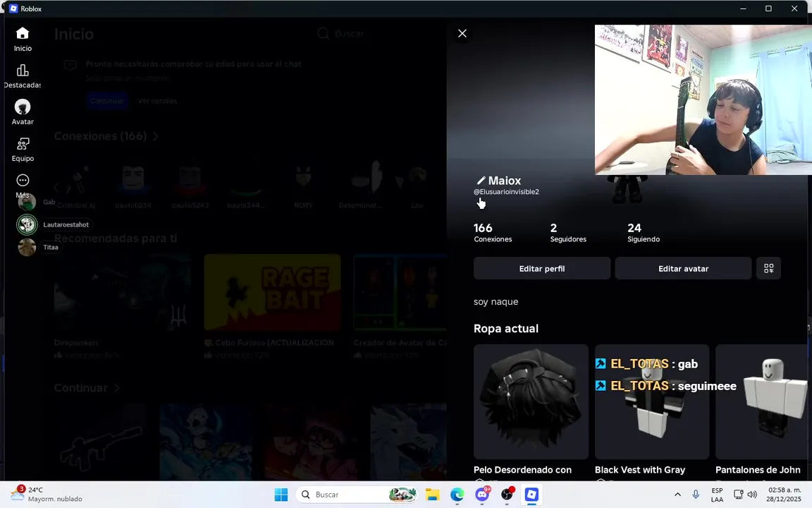
Task: Open Titaa friend avatar
Action: tap(27, 247)
